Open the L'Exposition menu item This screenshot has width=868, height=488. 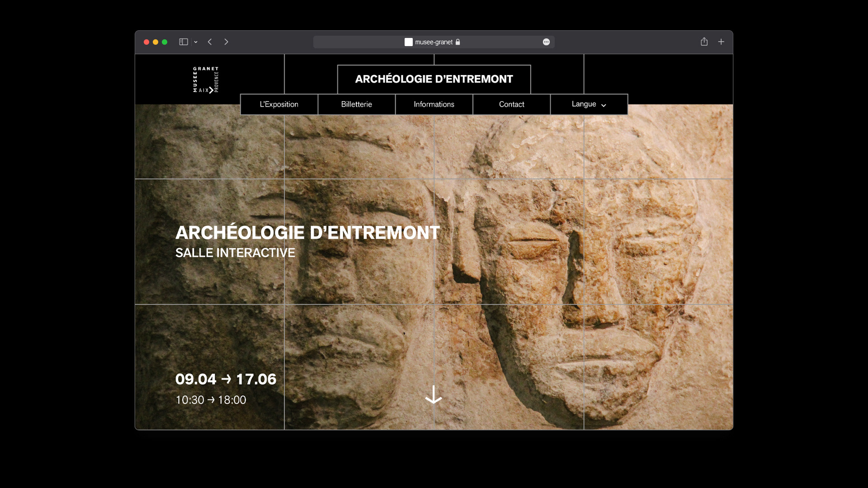(279, 104)
